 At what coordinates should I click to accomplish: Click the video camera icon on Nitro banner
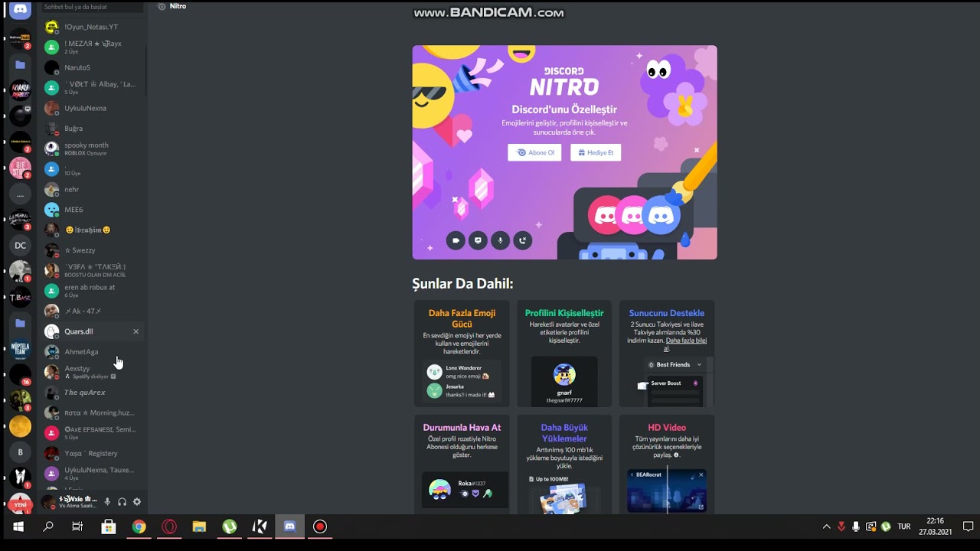coord(456,240)
